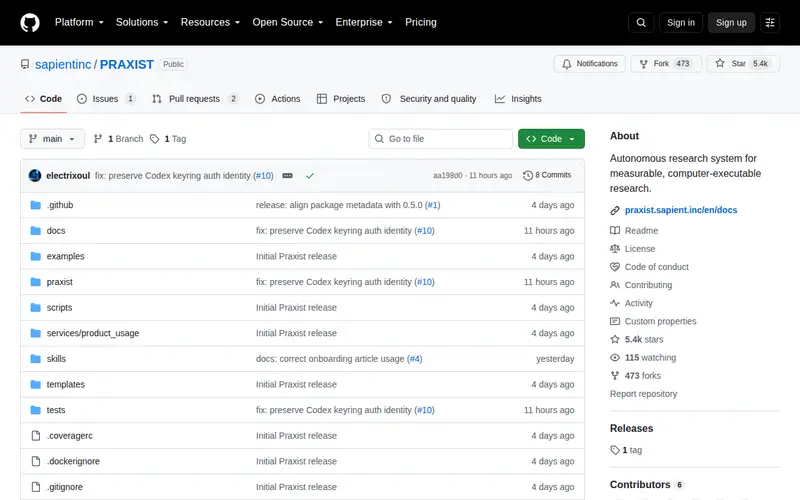Image resolution: width=800 pixels, height=500 pixels.
Task: Open the sapientinc owner link
Action: pos(63,64)
